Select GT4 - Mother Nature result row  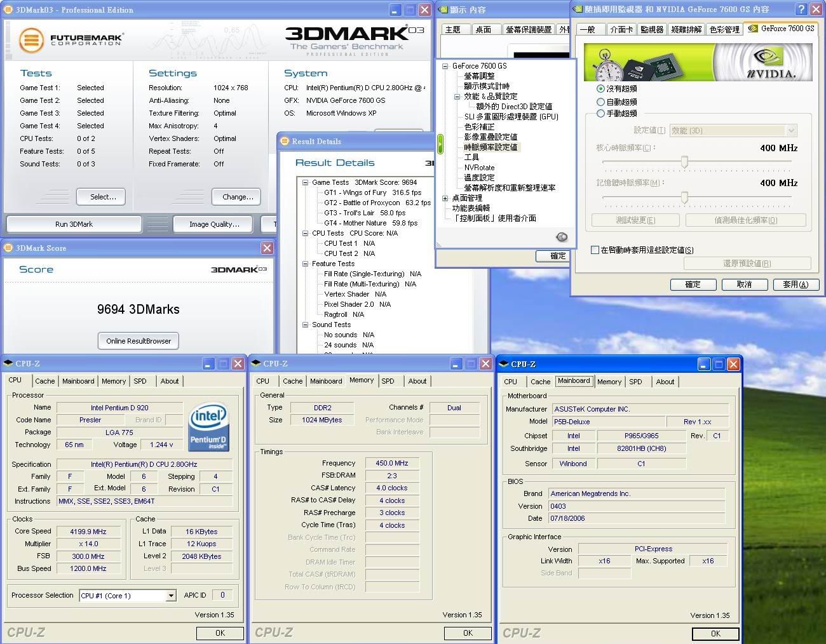[x=370, y=223]
